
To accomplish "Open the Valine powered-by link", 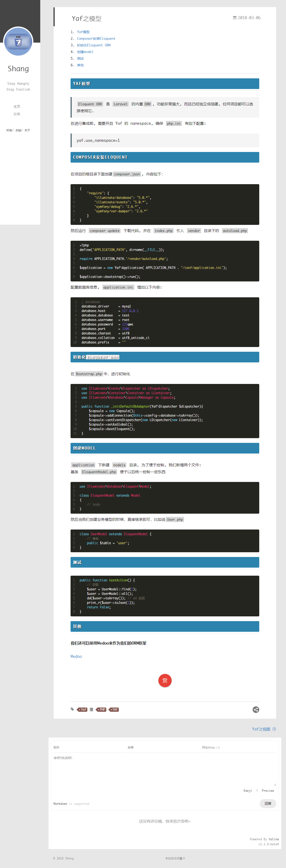I will (x=273, y=839).
